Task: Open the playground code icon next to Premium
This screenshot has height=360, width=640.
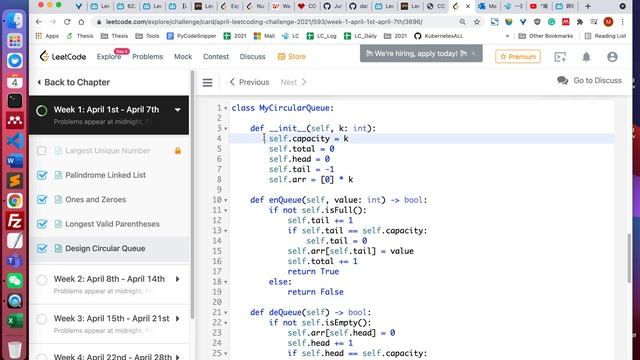Action: coord(560,57)
